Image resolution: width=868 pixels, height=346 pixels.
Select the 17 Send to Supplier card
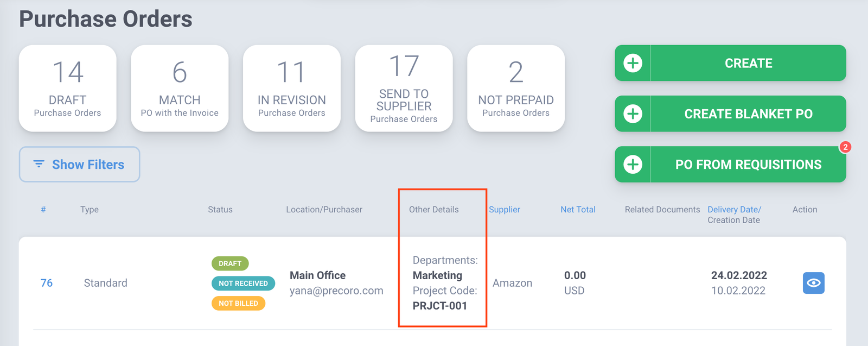point(404,88)
